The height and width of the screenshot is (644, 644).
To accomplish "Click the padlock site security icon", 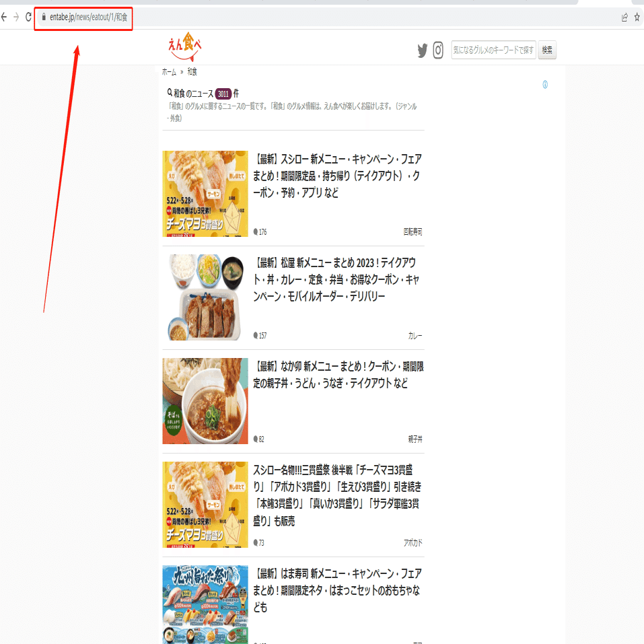I will (x=44, y=17).
